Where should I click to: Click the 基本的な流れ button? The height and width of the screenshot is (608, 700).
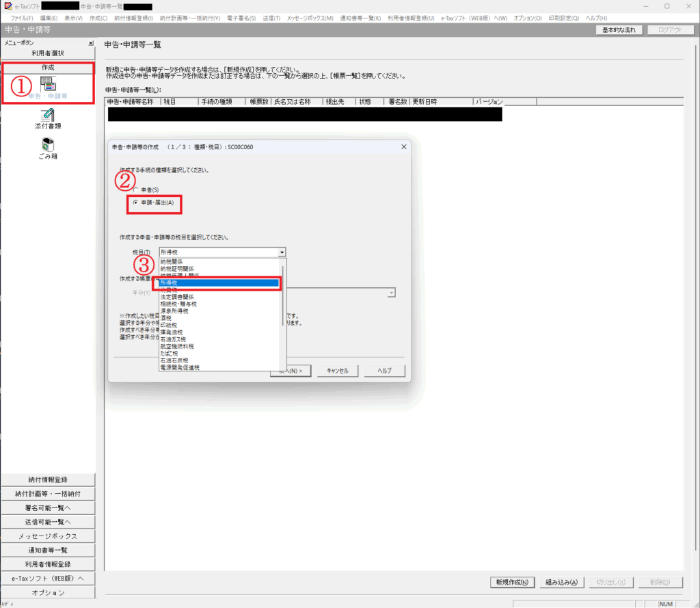(619, 30)
